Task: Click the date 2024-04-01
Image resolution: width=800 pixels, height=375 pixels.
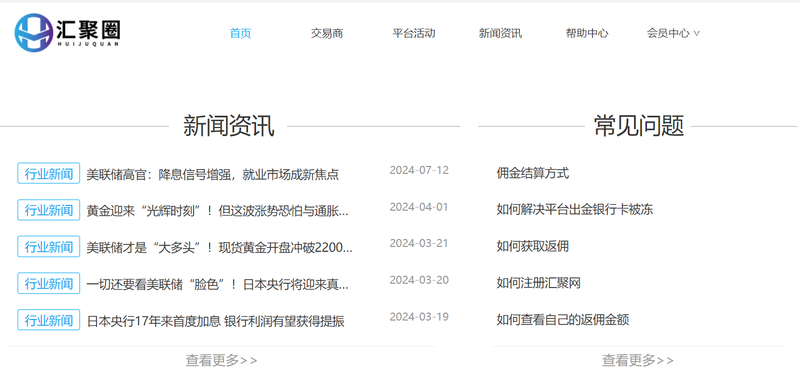Action: coord(419,207)
